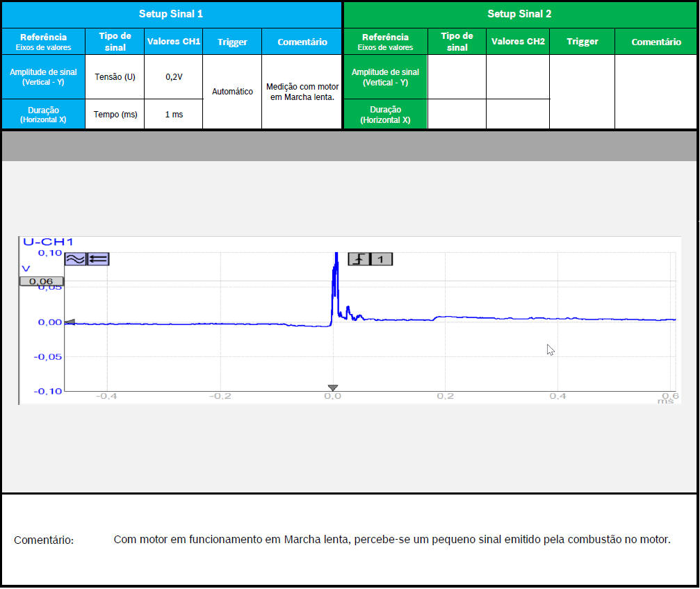Viewport: 700px width, 589px height.
Task: Click the trigger channel 1 button
Action: point(381,259)
